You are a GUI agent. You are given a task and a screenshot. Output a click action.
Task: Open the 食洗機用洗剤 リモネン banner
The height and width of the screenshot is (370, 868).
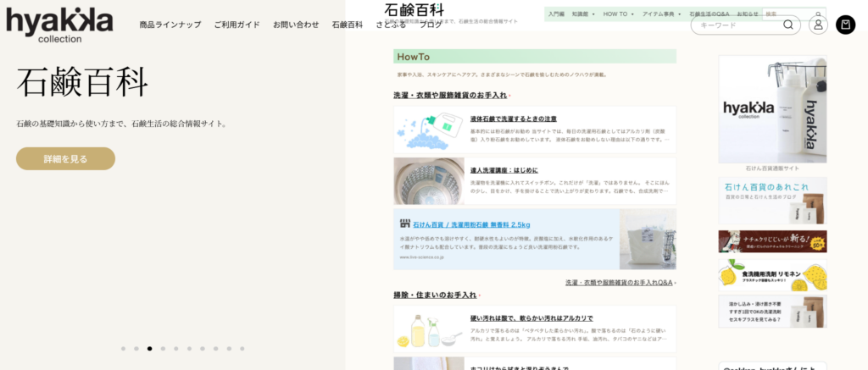pos(772,275)
